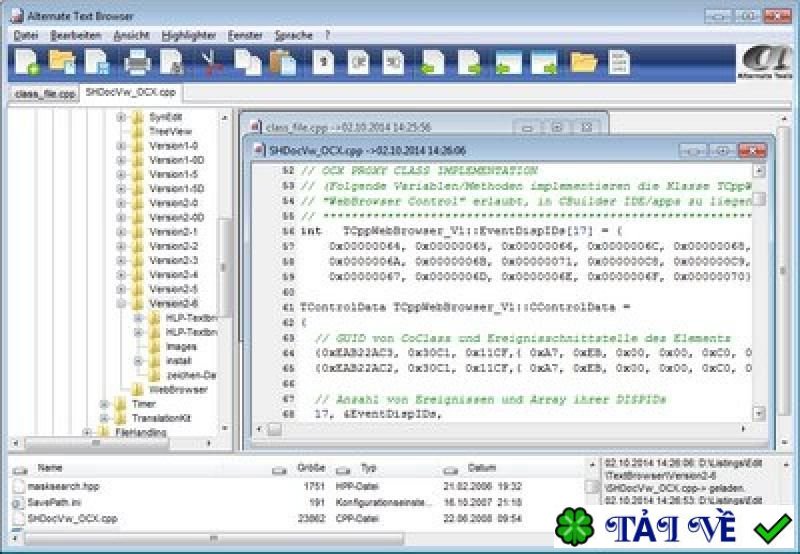Open the Datei menu

tap(26, 35)
